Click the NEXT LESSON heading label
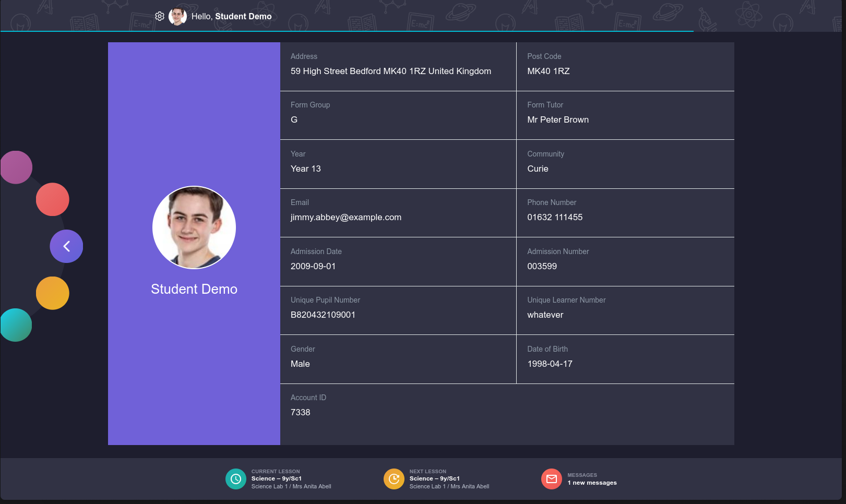Screen dimensions: 846x504 point(428,471)
